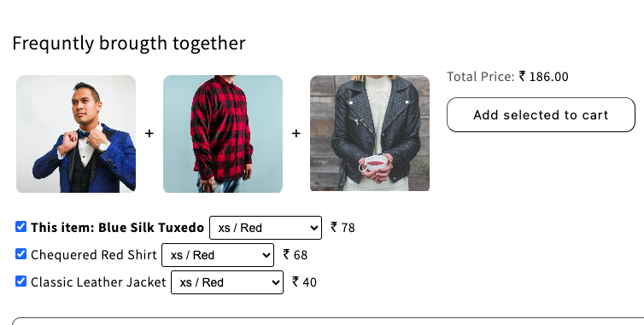Uncheck the Blue Silk Tuxedo checkbox
Viewport: 644px width, 325px height.
[21, 227]
